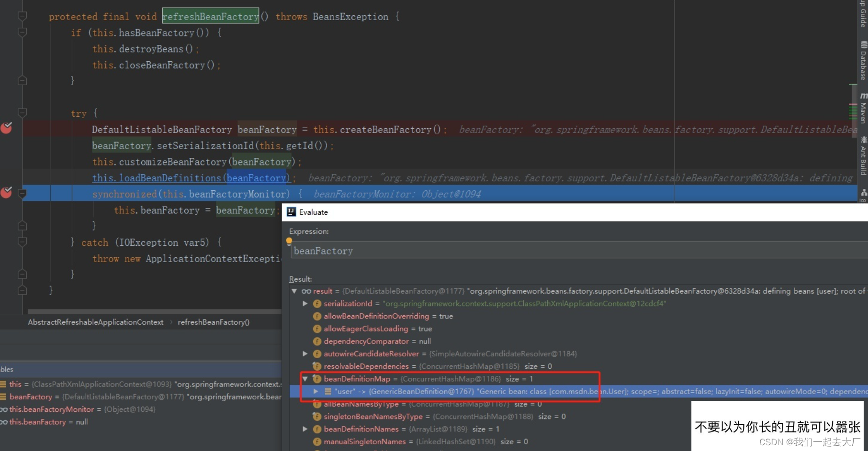This screenshot has height=451, width=868.
Task: Collapse the try block fold marker
Action: 22,113
